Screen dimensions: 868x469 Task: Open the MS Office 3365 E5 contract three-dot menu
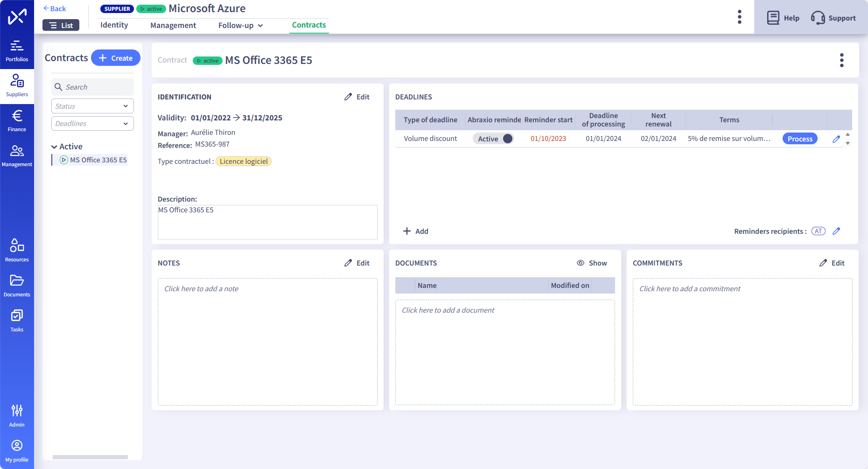pos(842,60)
